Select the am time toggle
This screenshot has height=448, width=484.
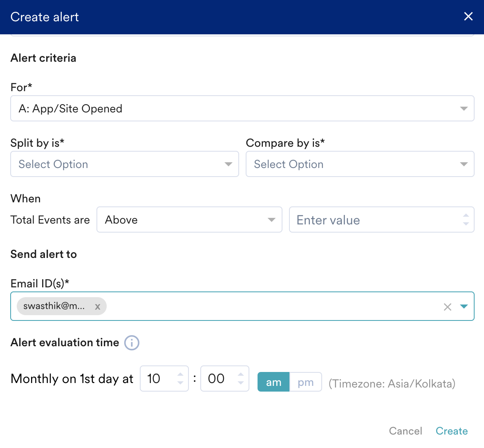coord(273,382)
